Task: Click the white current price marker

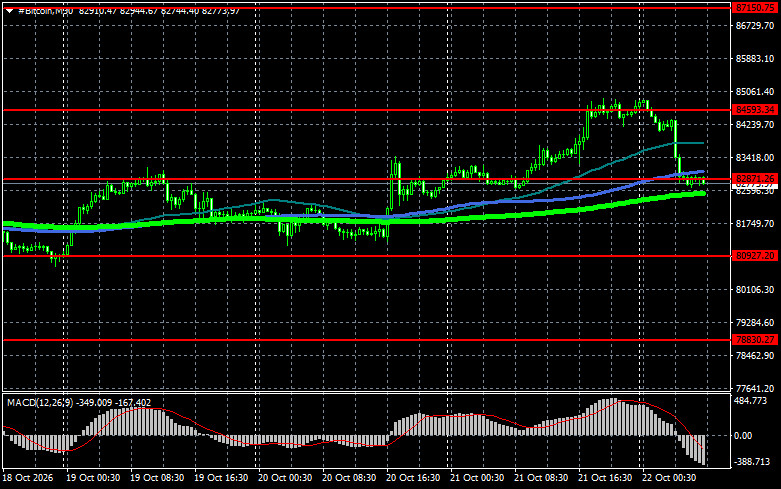Action: 755,185
